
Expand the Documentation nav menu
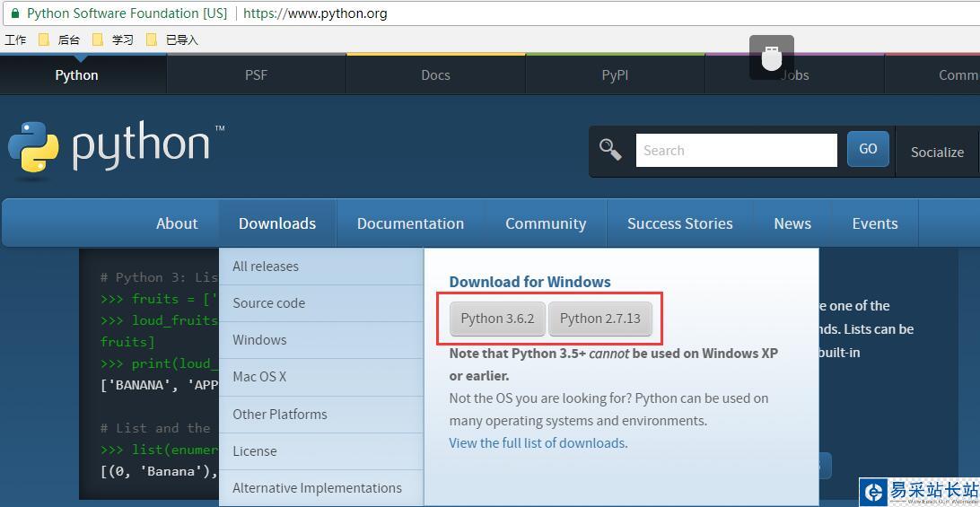pos(410,223)
